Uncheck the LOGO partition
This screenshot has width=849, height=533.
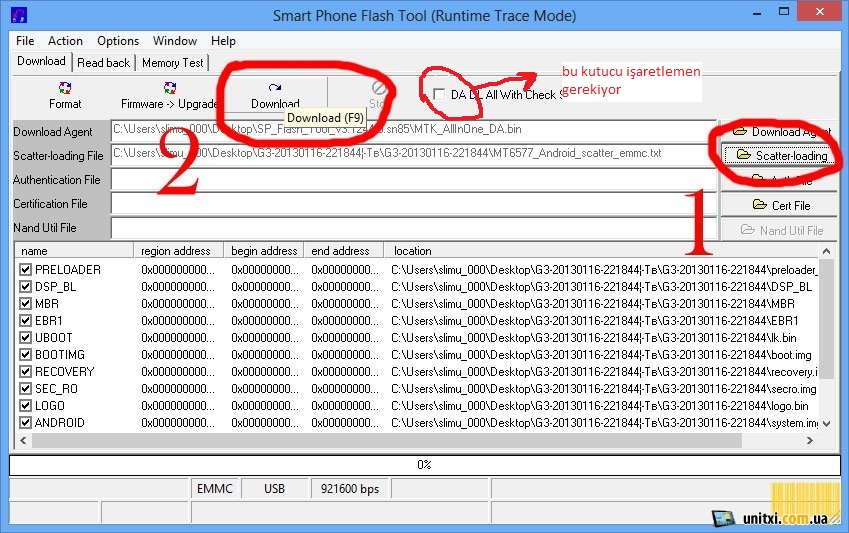(x=25, y=405)
